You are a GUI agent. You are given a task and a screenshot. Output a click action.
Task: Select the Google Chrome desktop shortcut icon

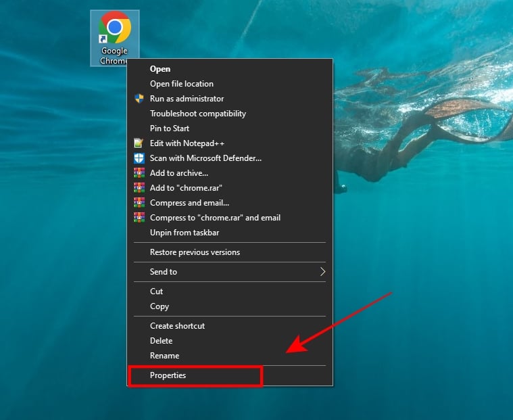click(115, 39)
